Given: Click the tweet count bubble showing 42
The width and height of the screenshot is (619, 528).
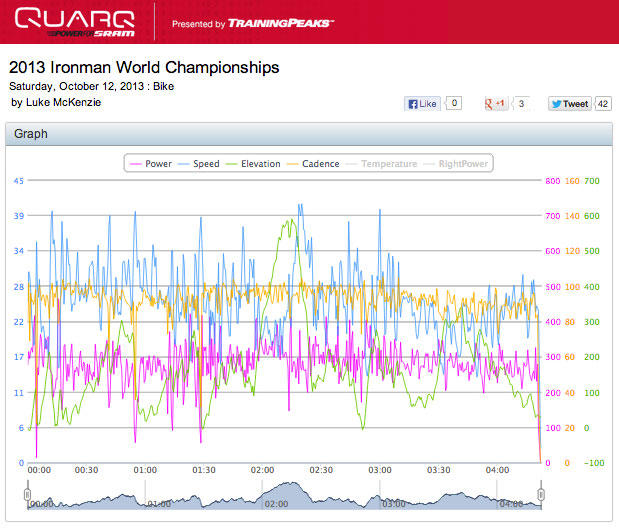Looking at the screenshot, I should click(603, 103).
